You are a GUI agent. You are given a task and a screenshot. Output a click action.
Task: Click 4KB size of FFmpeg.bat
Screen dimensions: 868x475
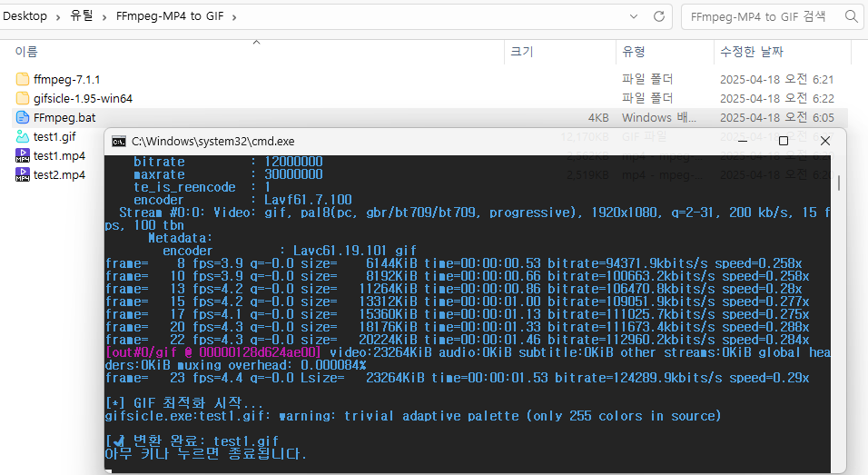[x=598, y=118]
